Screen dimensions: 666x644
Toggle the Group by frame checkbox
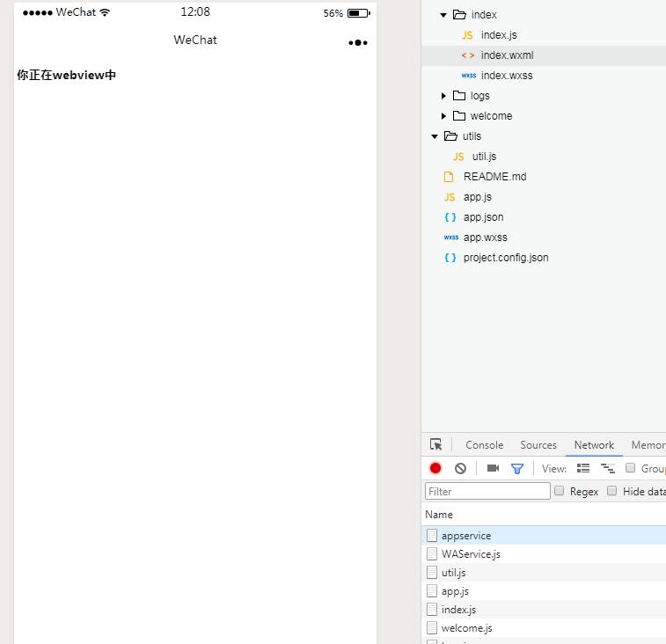coord(630,468)
